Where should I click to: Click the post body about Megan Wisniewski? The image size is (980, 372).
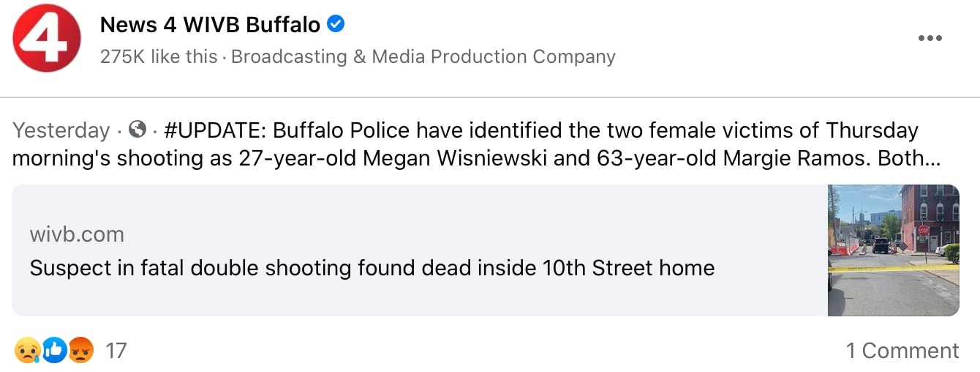tap(468, 158)
